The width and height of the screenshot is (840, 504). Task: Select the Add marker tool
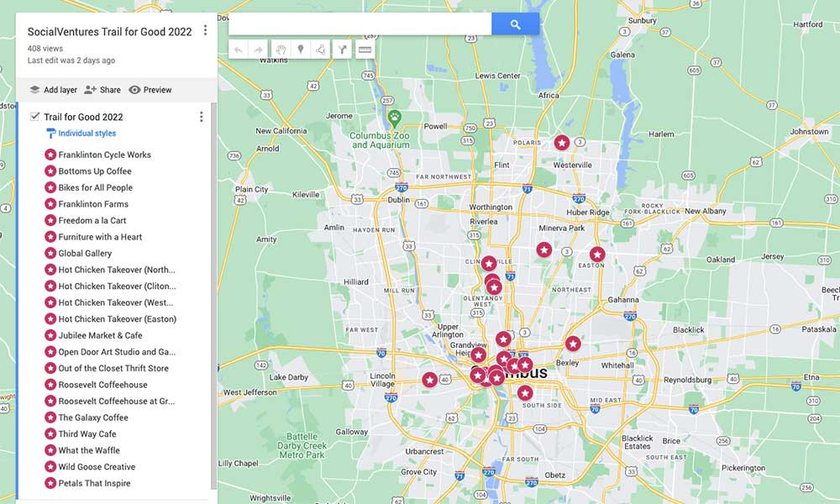(301, 50)
